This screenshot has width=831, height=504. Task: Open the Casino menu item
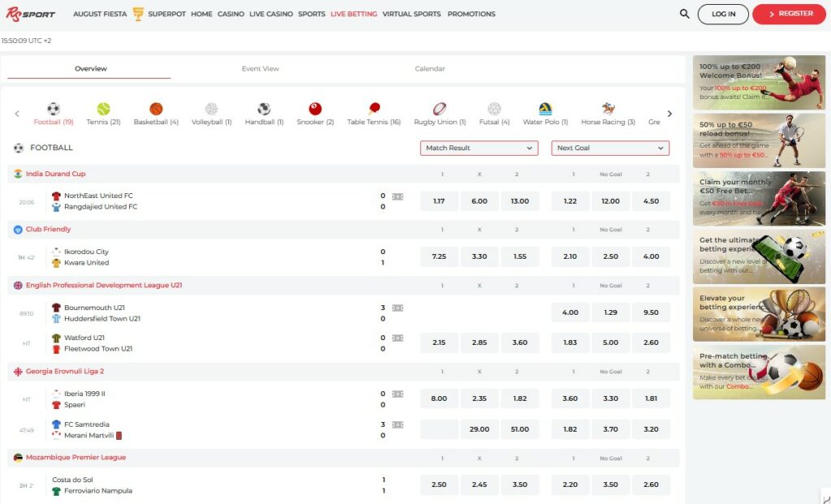point(230,15)
